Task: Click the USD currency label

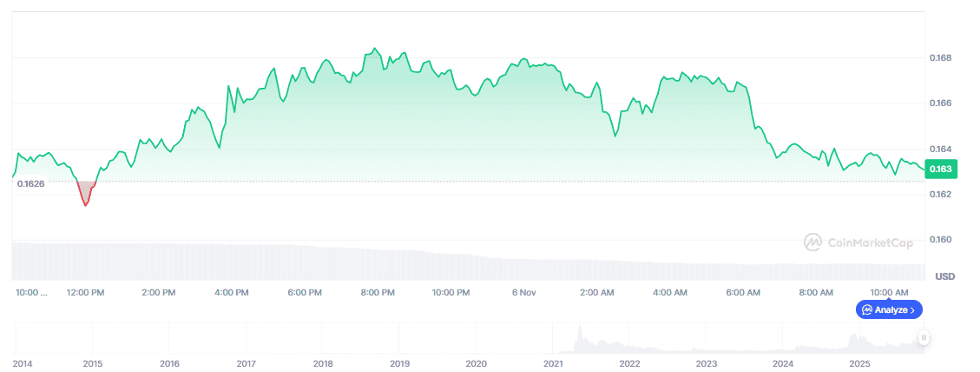Action: click(944, 276)
